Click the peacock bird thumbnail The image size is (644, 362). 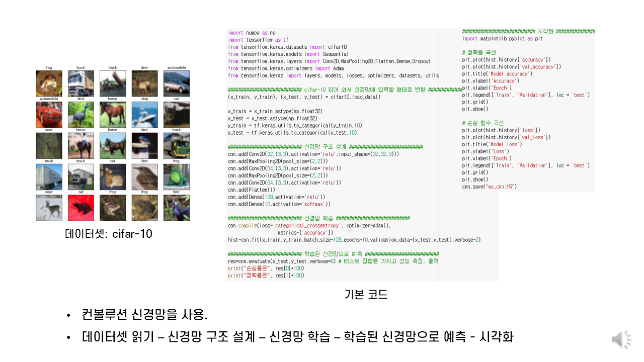[80, 115]
